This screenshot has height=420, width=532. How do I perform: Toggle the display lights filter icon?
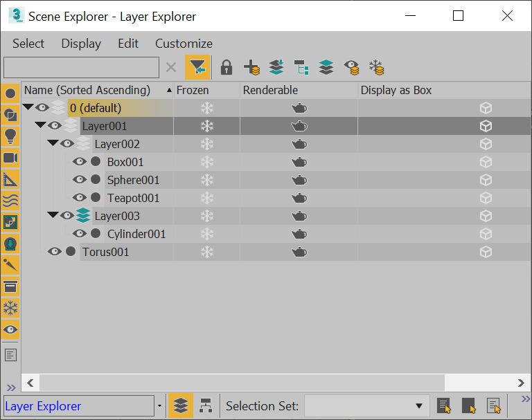[10, 136]
